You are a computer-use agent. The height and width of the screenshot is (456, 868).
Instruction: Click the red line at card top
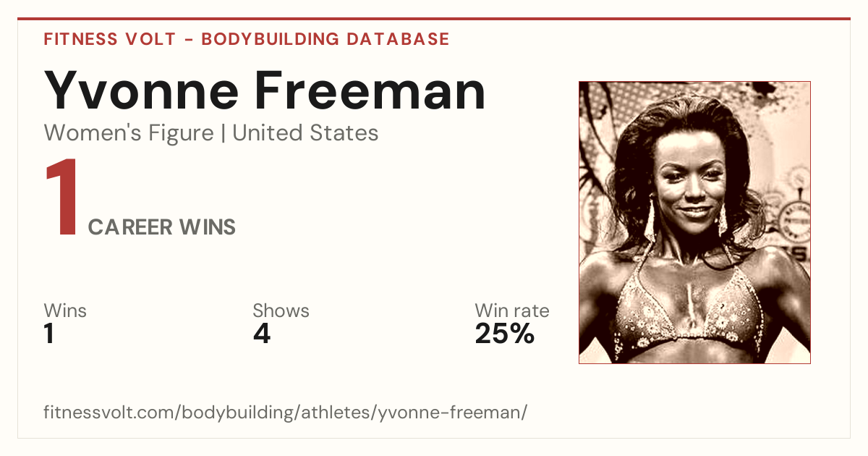click(434, 19)
